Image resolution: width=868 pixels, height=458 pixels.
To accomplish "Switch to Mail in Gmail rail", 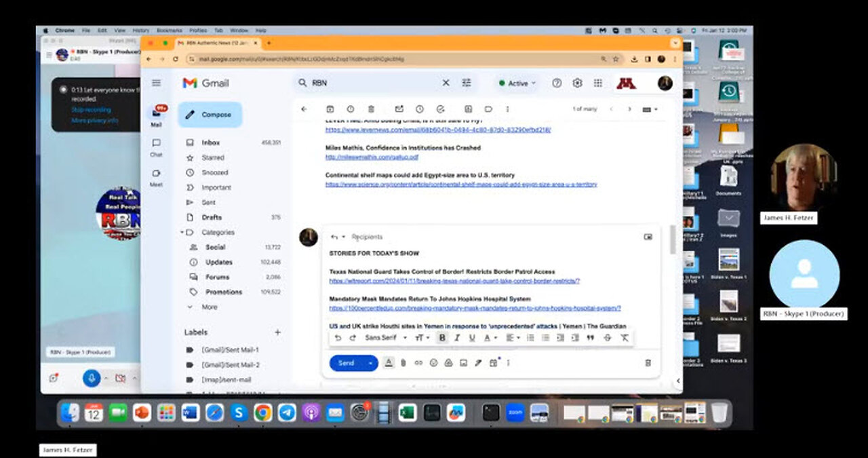I will point(157,116).
